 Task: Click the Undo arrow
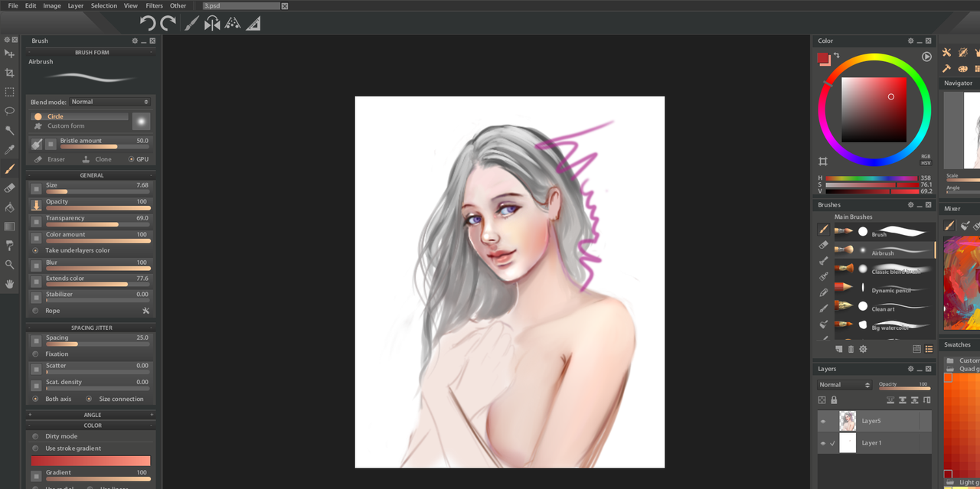[148, 24]
